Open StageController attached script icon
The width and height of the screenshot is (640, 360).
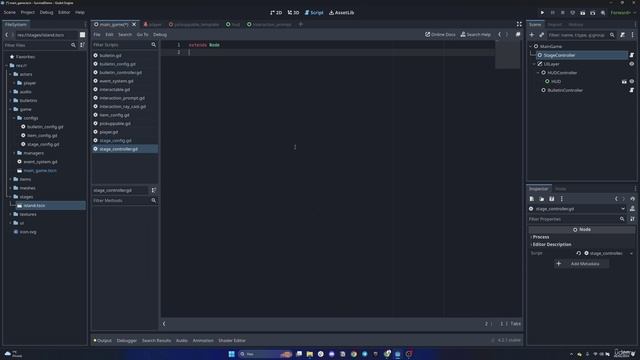[631, 55]
